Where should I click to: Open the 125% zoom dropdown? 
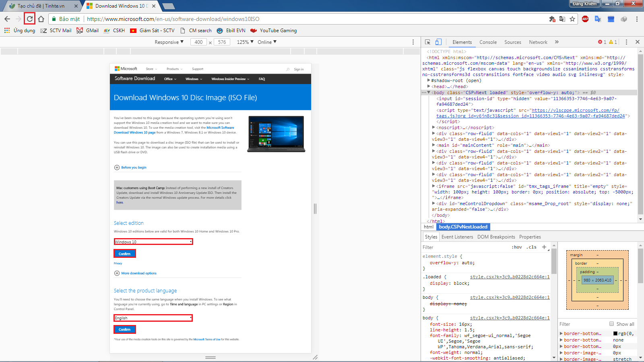click(245, 42)
